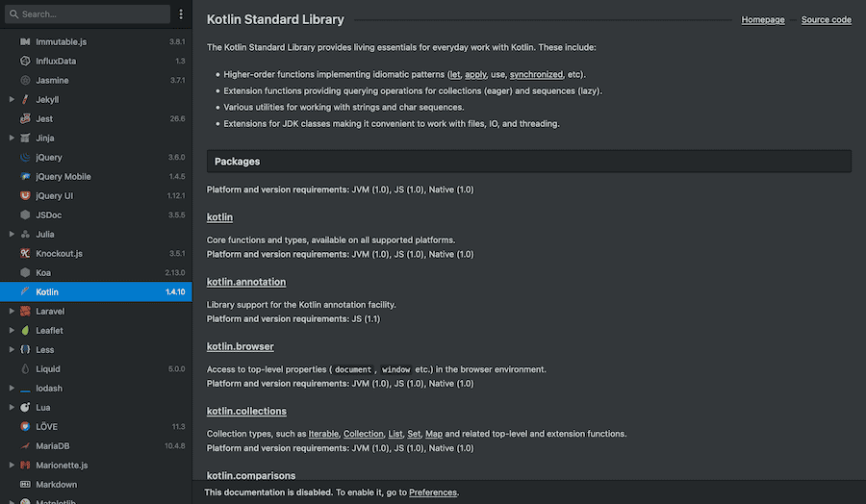Viewport: 866px width, 504px height.
Task: Click the Immutable.js icon in sidebar
Action: click(25, 42)
